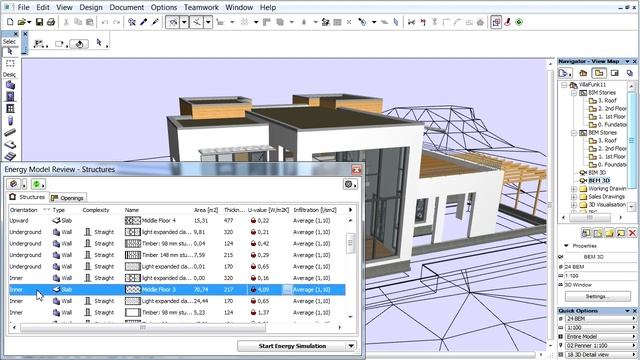Click the Save floppy disk icon
This screenshot has width=640, height=360.
39,22
